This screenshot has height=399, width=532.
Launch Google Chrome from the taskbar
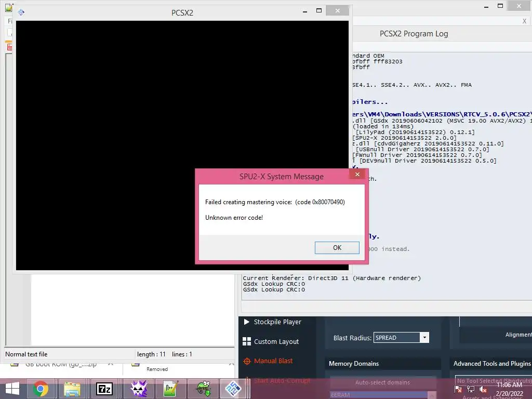click(41, 389)
